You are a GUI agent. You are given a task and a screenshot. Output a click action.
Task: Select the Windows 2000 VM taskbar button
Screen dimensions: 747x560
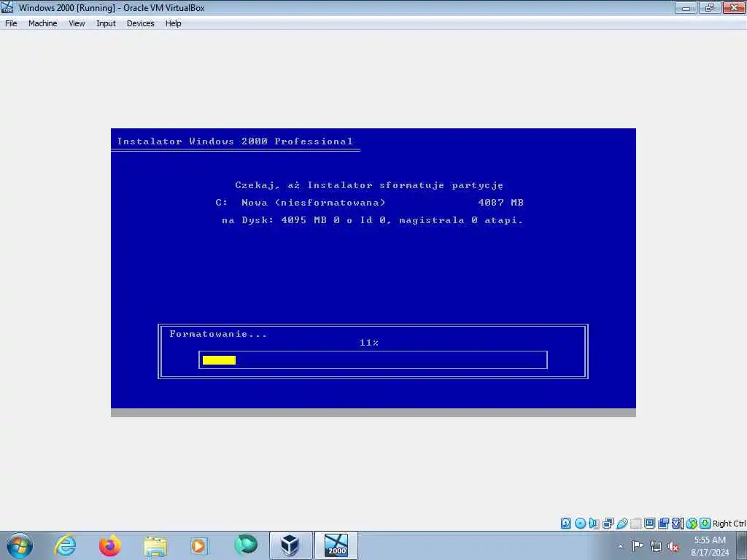336,545
